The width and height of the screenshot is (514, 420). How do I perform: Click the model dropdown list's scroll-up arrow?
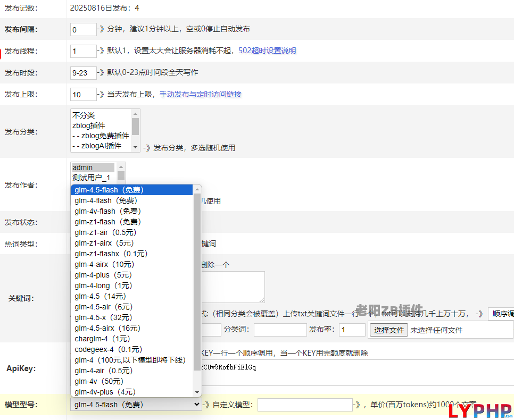pyautogui.click(x=197, y=189)
